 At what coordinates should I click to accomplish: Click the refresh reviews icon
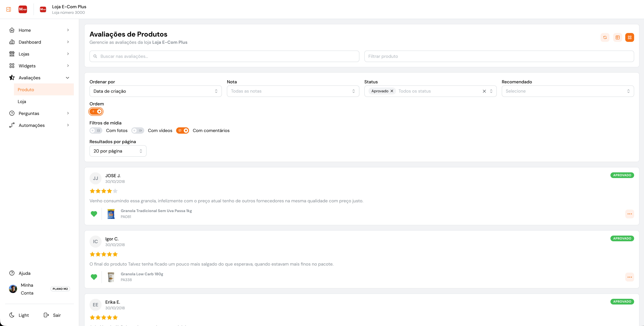click(x=605, y=37)
